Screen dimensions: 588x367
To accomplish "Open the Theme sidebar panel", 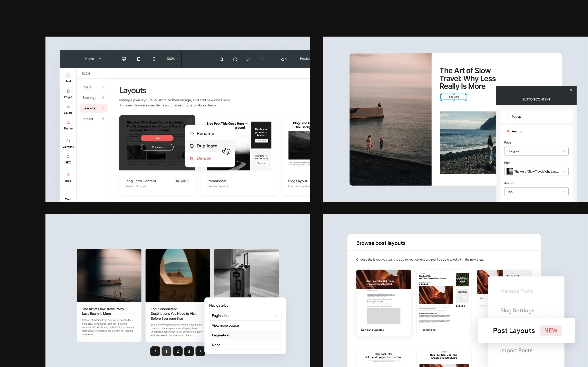I will 68,125.
